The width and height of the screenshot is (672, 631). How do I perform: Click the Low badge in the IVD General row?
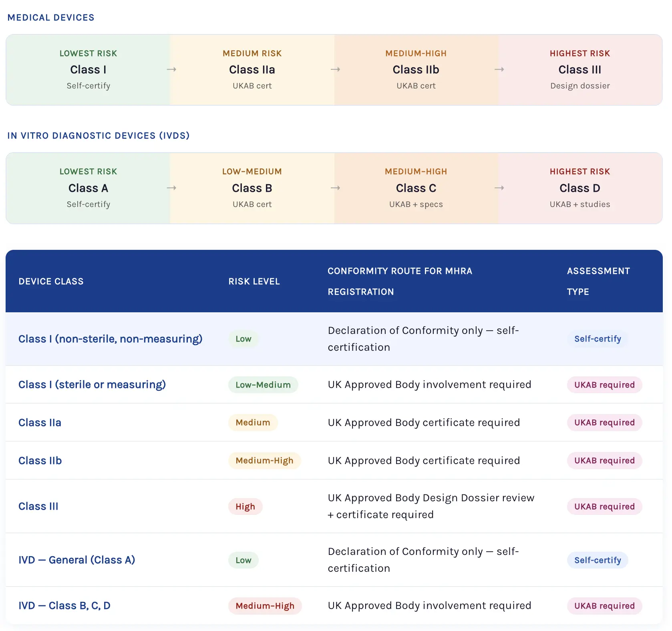[x=243, y=560]
